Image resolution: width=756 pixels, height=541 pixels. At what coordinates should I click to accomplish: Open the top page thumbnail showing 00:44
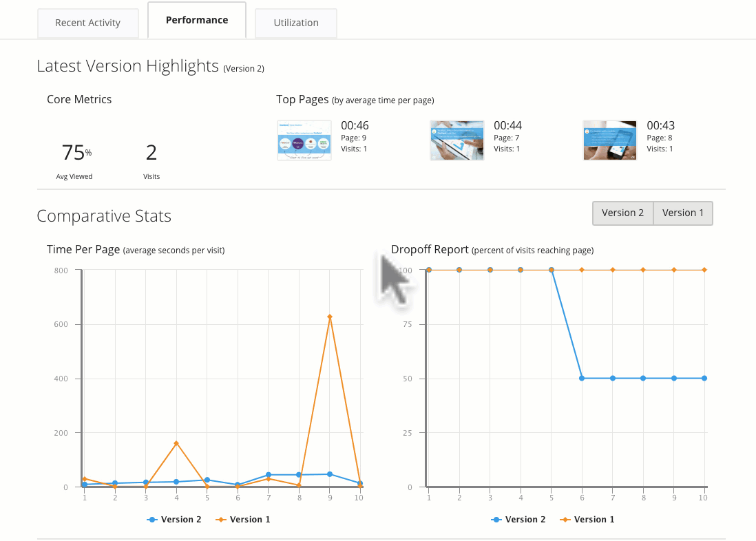(456, 140)
